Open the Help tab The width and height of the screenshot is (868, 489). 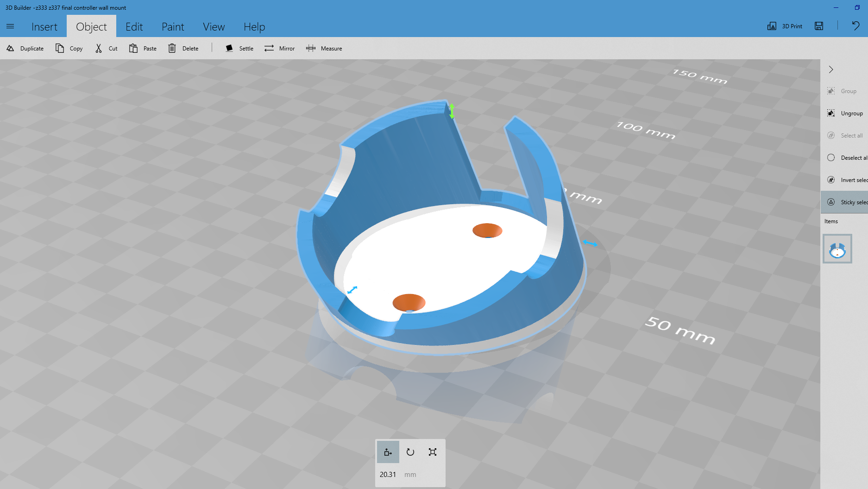254,26
